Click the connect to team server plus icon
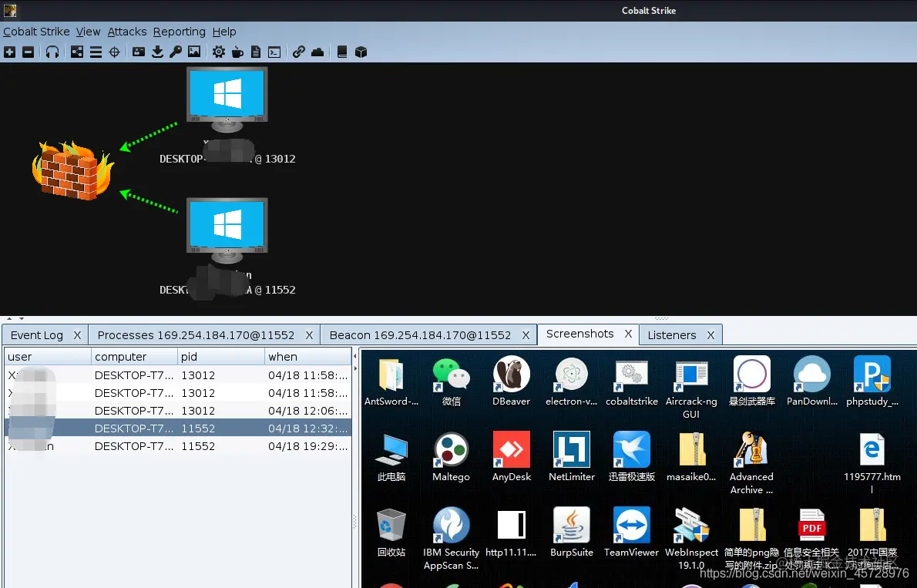 click(10, 52)
